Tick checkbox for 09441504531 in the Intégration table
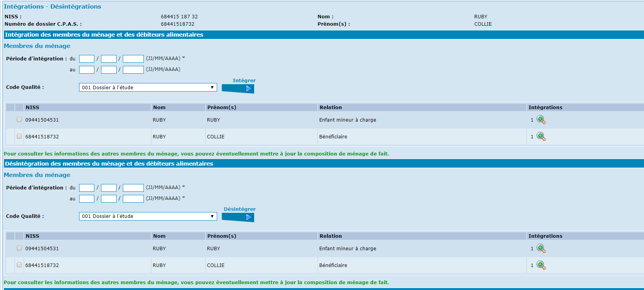Viewport: 644px width, 290px height. click(19, 120)
